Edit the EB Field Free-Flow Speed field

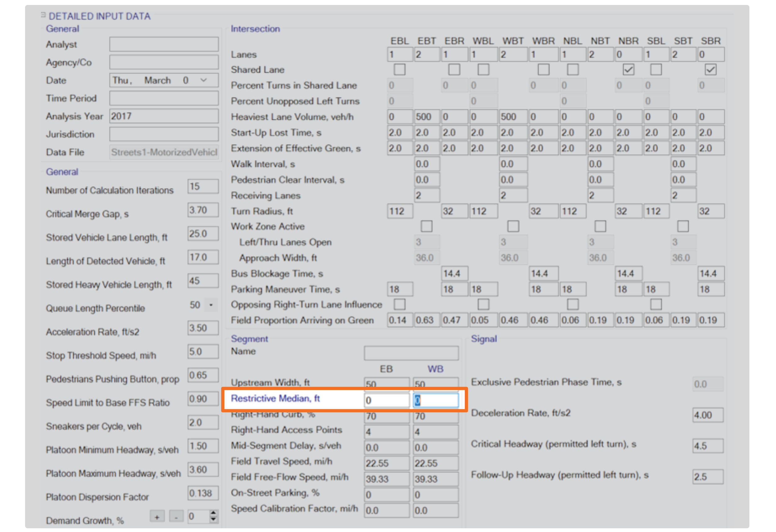387,479
